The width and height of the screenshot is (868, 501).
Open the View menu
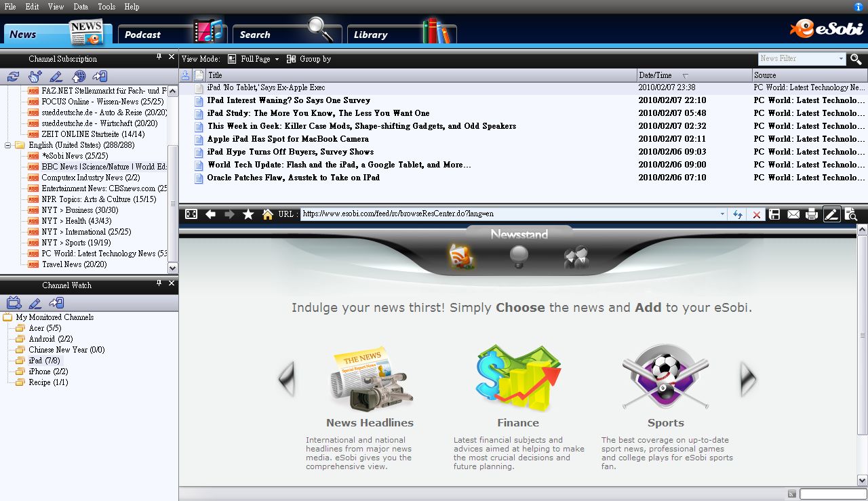click(56, 7)
